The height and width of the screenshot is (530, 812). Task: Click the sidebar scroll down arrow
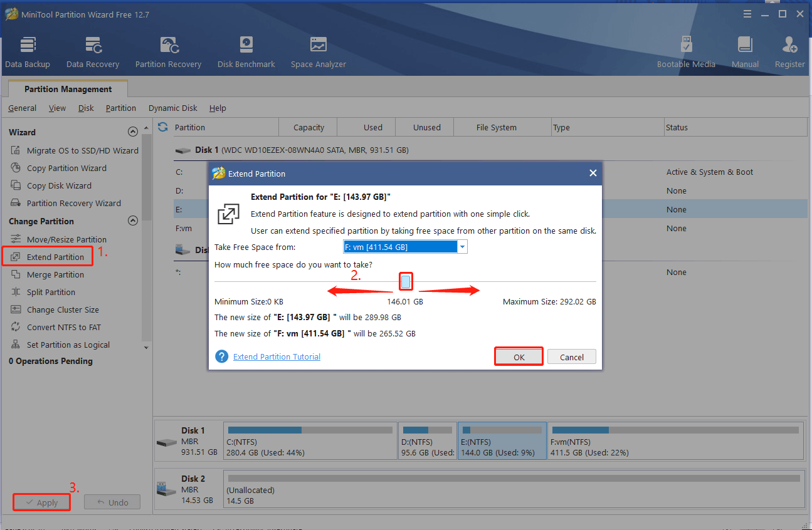pos(146,347)
